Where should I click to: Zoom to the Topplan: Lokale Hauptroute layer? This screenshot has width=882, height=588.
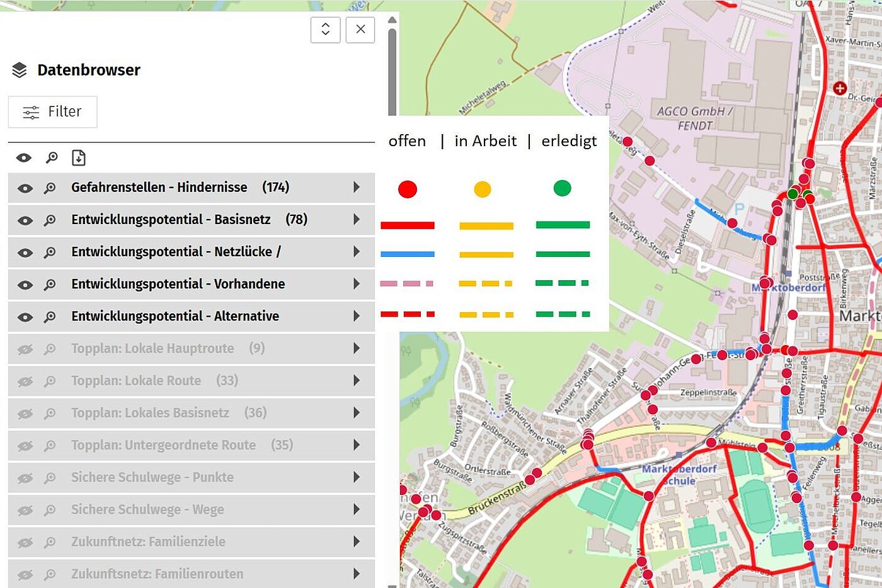(50, 349)
